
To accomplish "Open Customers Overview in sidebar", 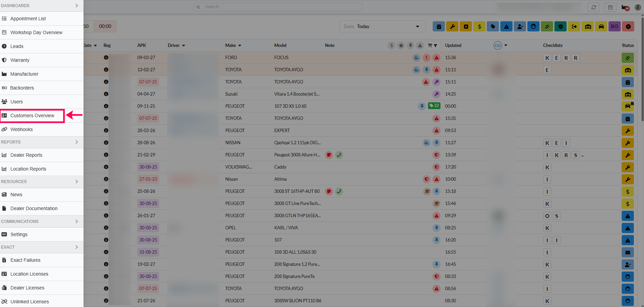I will point(32,116).
